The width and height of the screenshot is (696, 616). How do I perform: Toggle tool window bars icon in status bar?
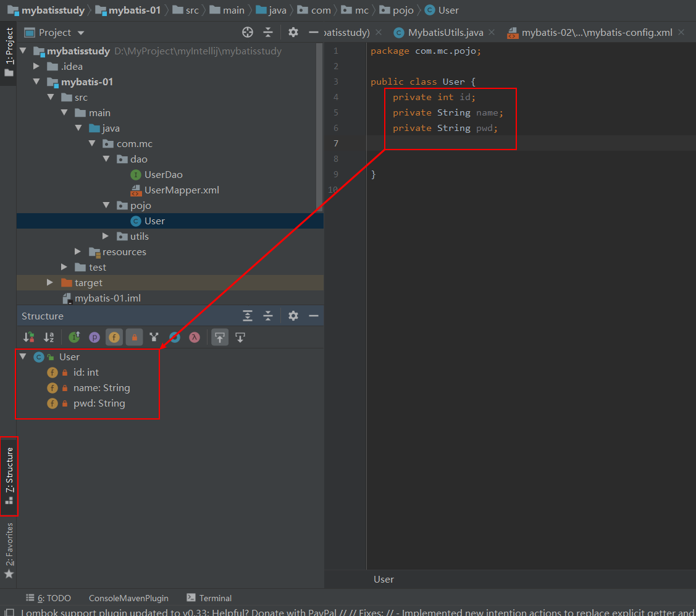(9, 612)
